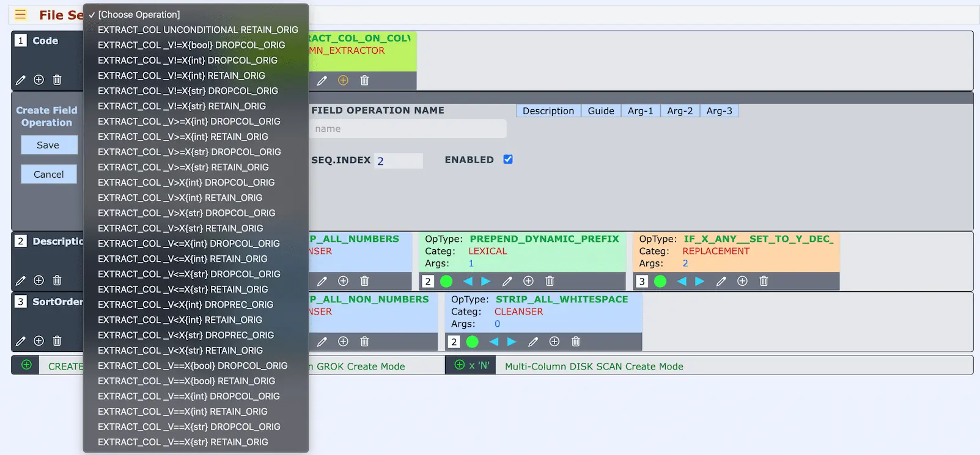Image resolution: width=980 pixels, height=455 pixels.
Task: Choose EXTRACT_COL _V>=X{int} RETAIN_ORIG option
Action: pyautogui.click(x=196, y=136)
